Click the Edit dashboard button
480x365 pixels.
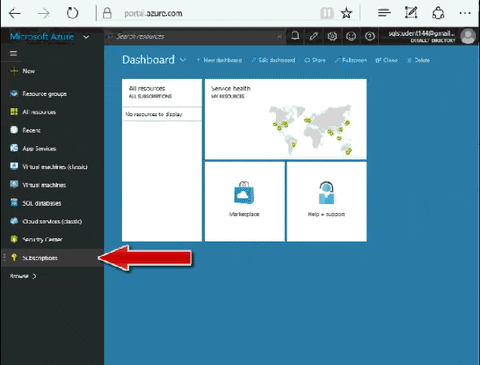273,60
